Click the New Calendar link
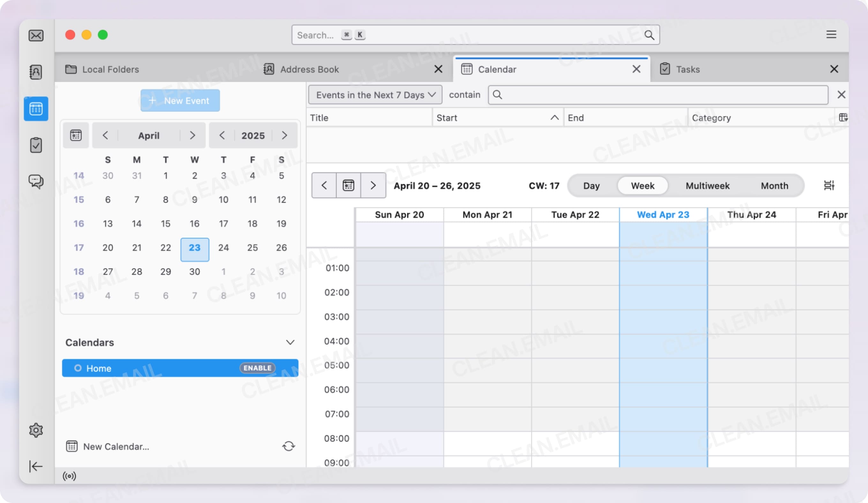The image size is (868, 503). (116, 446)
